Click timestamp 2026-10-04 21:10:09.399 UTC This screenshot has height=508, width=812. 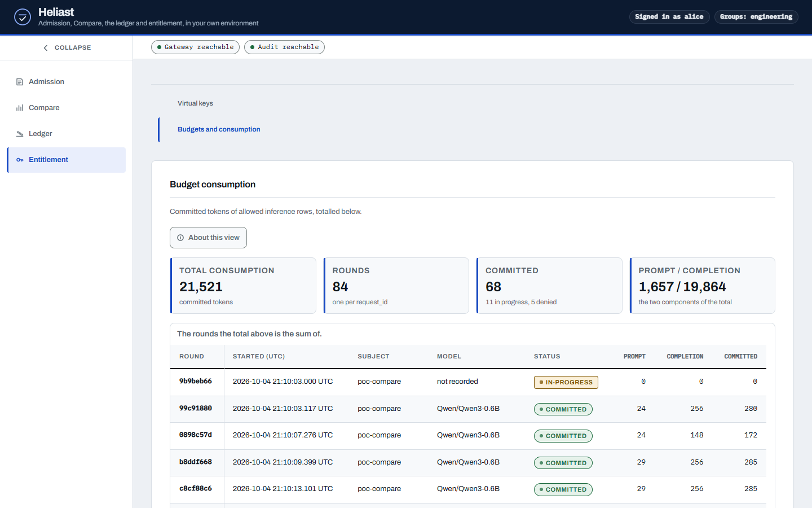(x=283, y=462)
